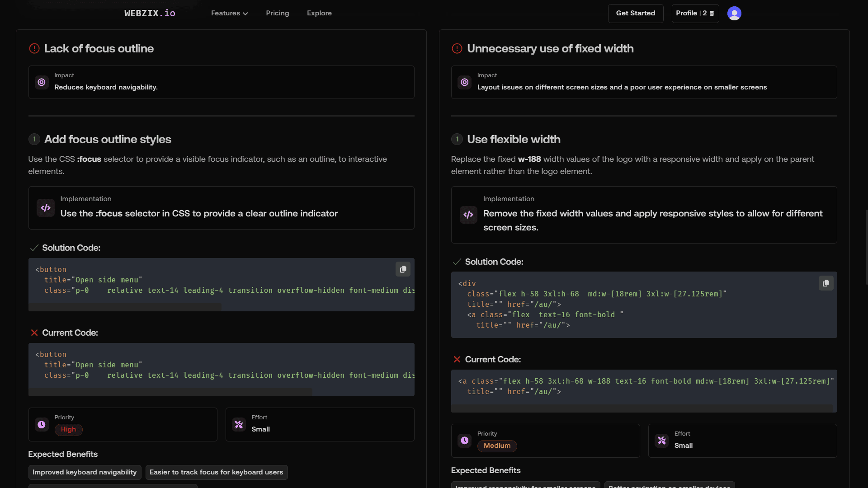
Task: Click the tools icon in right Effort card
Action: coord(661,441)
